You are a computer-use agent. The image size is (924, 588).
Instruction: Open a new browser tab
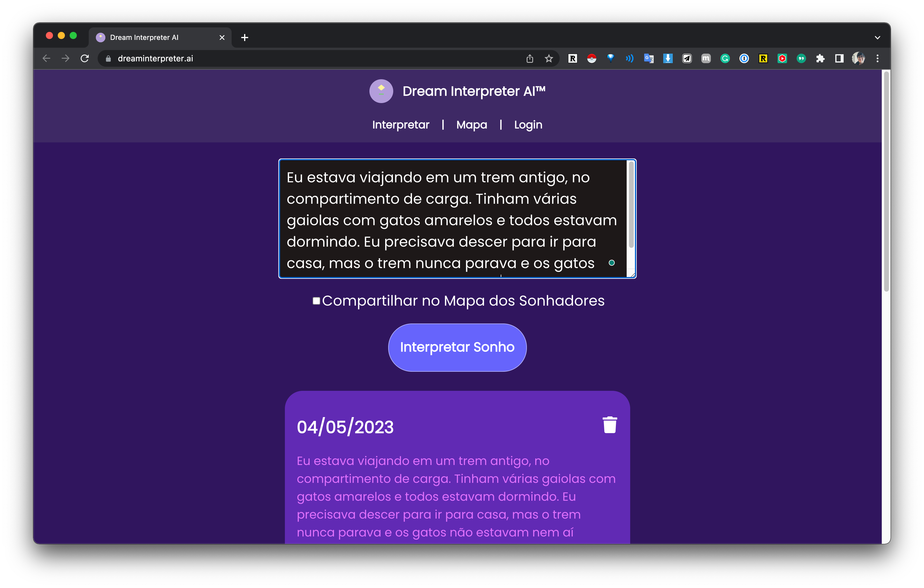(244, 37)
